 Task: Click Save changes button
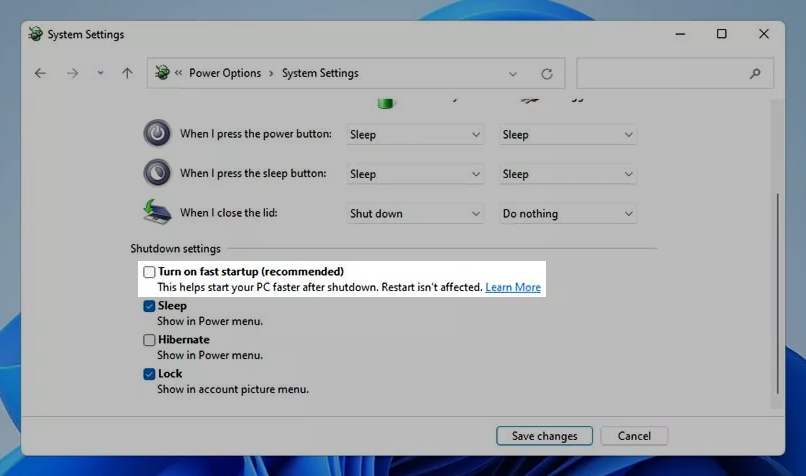[544, 436]
